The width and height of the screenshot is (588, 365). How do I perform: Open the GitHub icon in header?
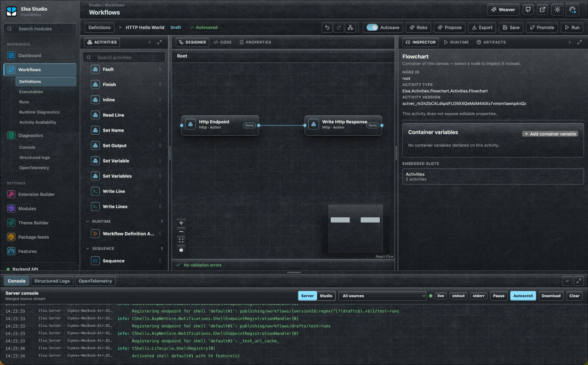point(528,10)
